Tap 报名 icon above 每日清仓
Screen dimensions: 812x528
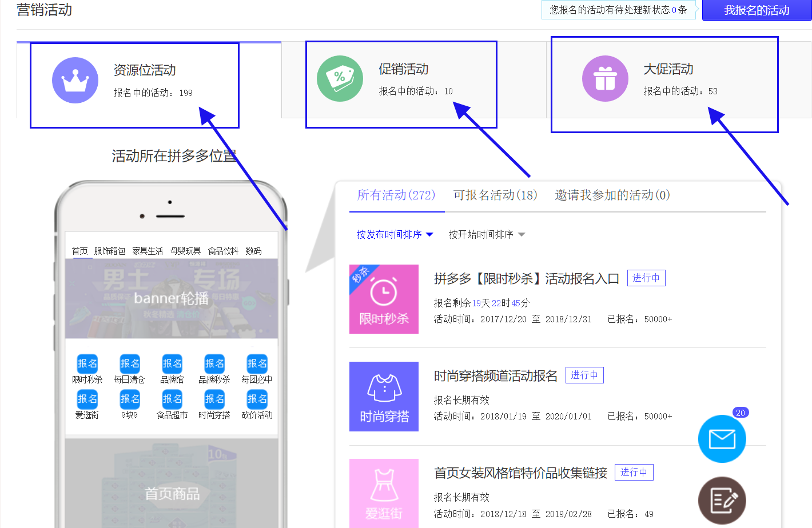pyautogui.click(x=130, y=364)
